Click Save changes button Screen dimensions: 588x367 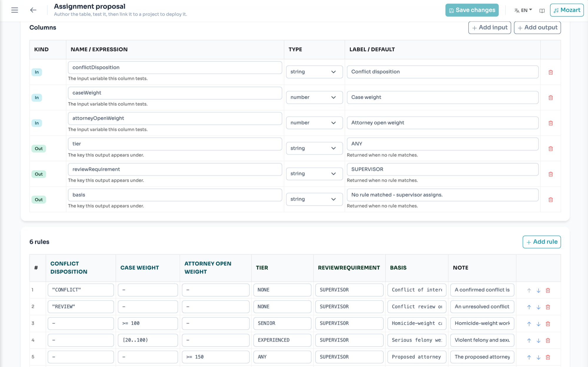(x=472, y=10)
